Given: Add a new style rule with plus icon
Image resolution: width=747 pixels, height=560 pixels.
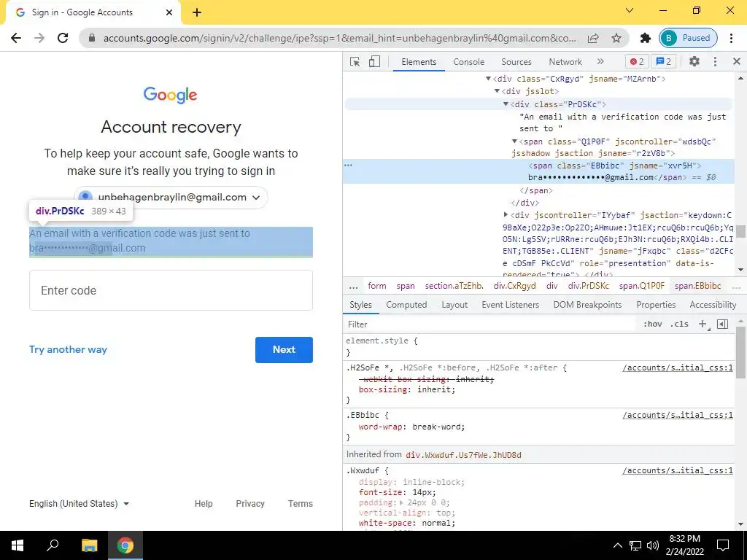Looking at the screenshot, I should tap(703, 324).
